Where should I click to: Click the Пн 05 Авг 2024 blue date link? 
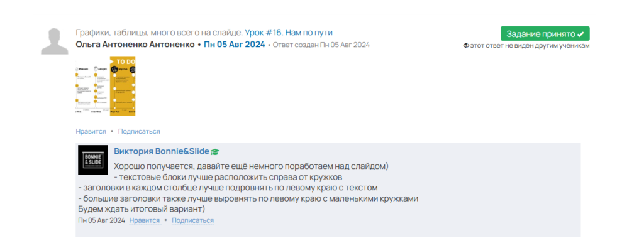235,45
